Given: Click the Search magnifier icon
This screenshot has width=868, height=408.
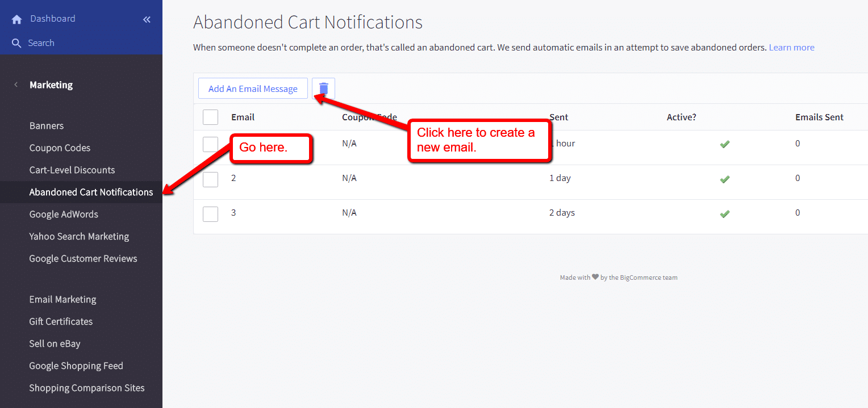Looking at the screenshot, I should [x=16, y=43].
